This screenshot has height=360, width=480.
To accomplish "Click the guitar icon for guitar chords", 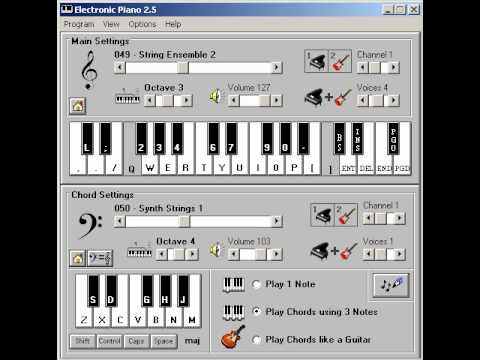I will (x=233, y=337).
